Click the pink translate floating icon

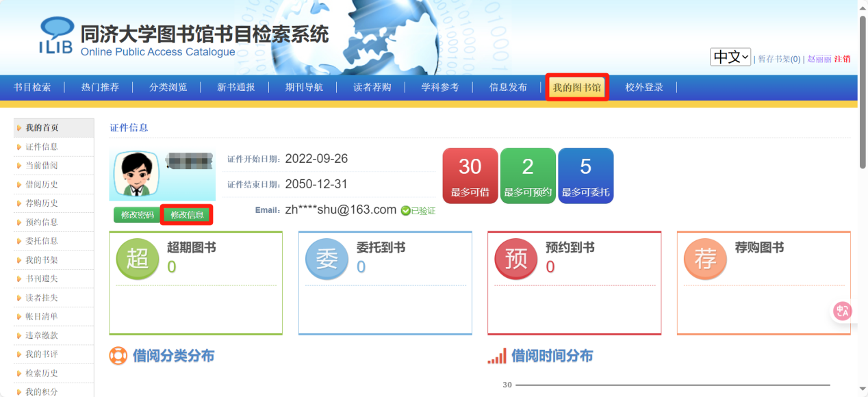point(842,311)
